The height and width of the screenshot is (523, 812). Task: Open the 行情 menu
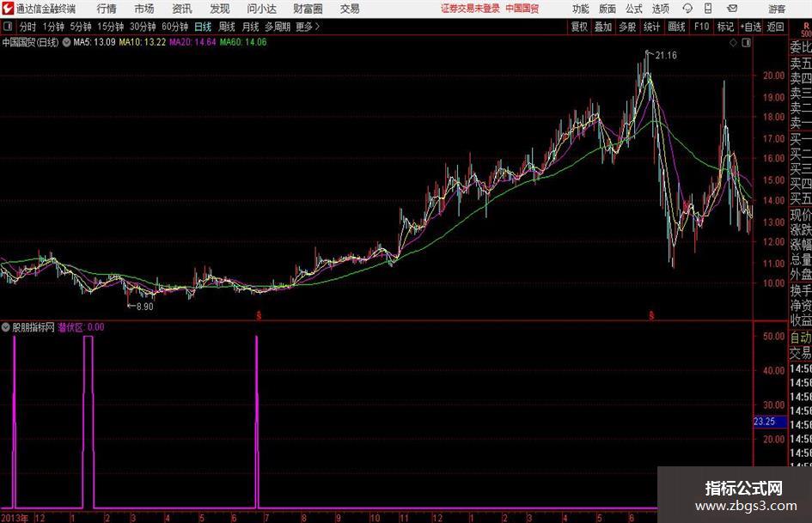coord(107,9)
